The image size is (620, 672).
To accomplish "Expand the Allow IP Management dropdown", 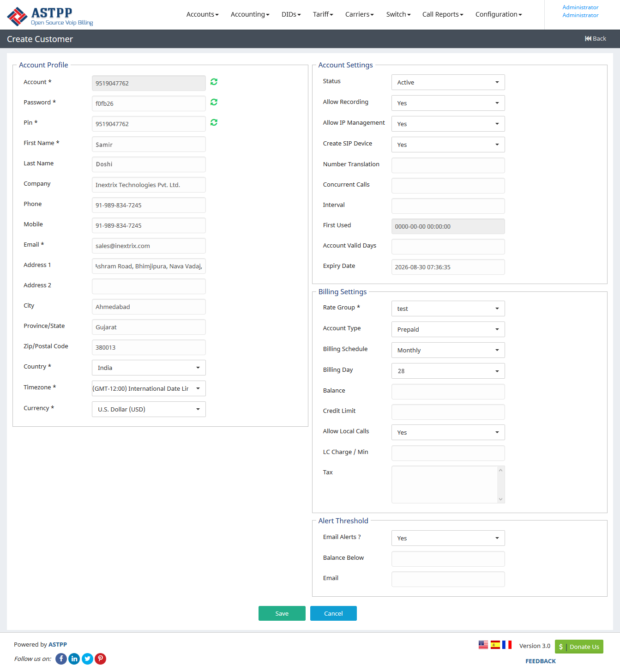I will point(448,124).
